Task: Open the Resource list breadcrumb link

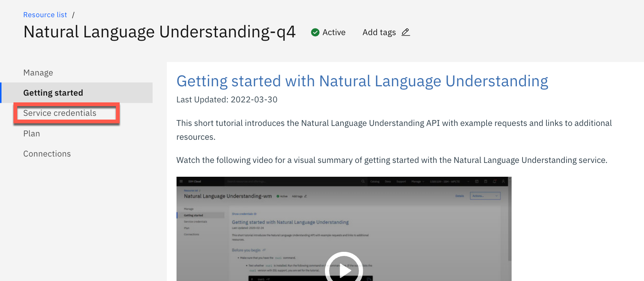Action: pos(45,15)
